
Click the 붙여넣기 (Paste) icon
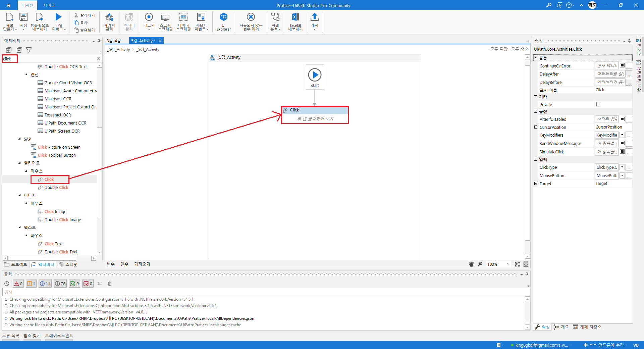point(76,30)
